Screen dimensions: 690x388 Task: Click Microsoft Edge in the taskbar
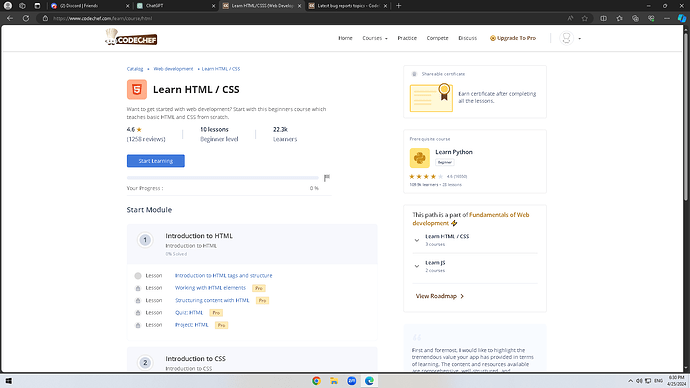tap(369, 381)
